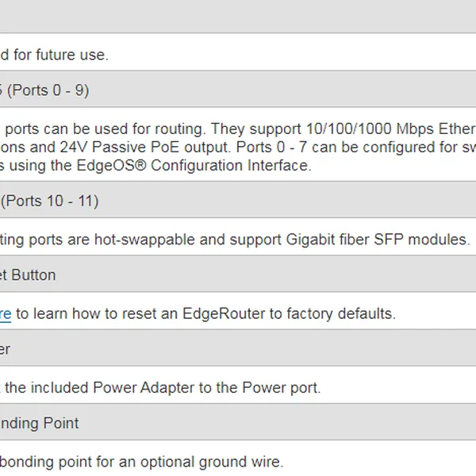Click the "for future use" text
Viewport: 476px width, 476px height.
[59, 55]
